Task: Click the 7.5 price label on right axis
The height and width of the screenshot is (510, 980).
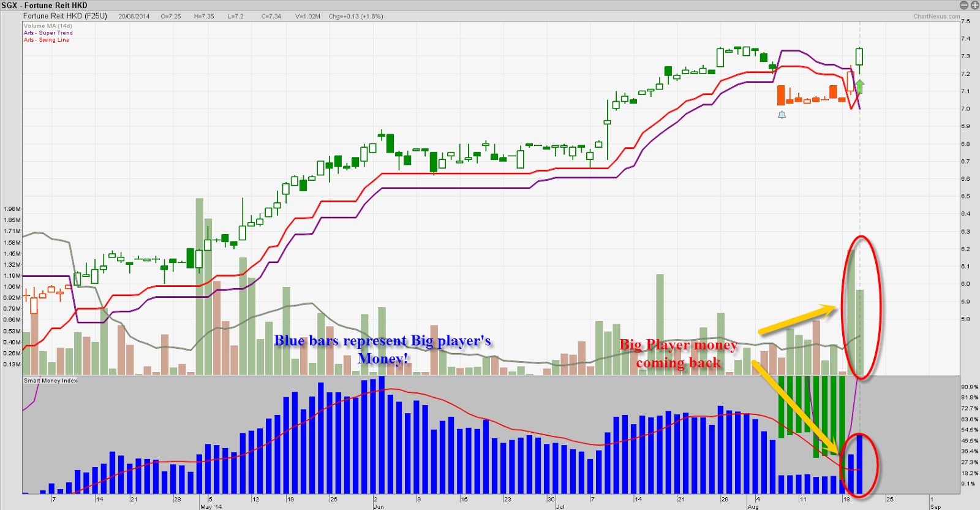Action: tap(965, 21)
